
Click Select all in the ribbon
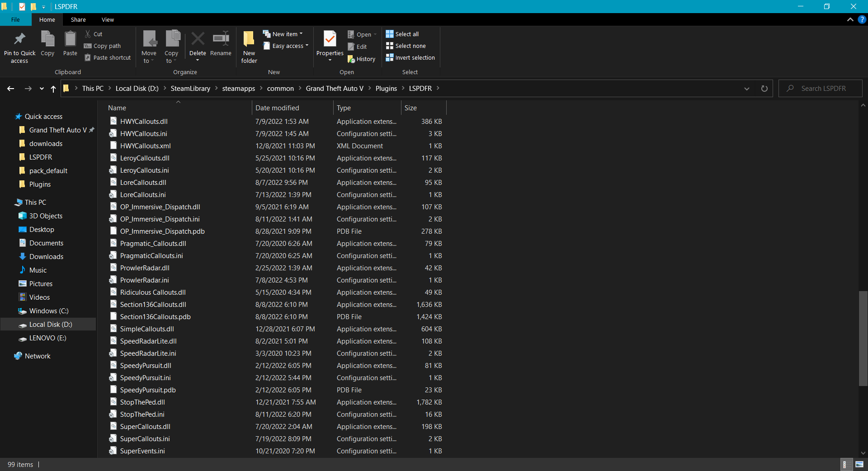pyautogui.click(x=402, y=34)
